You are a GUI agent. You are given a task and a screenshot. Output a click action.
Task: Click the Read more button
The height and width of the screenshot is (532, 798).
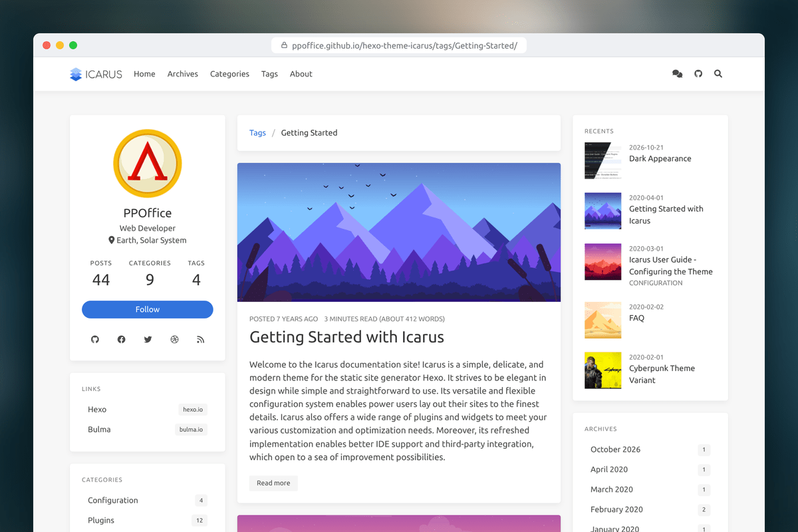[x=273, y=483]
